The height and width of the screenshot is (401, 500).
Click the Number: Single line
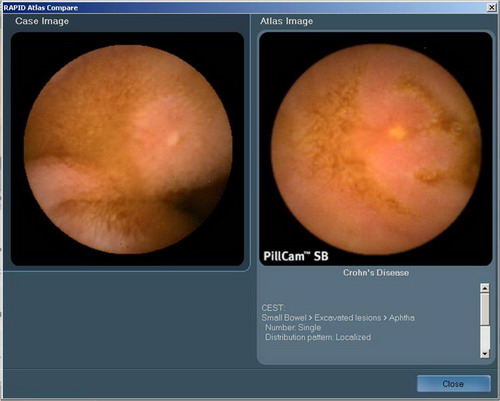click(293, 327)
